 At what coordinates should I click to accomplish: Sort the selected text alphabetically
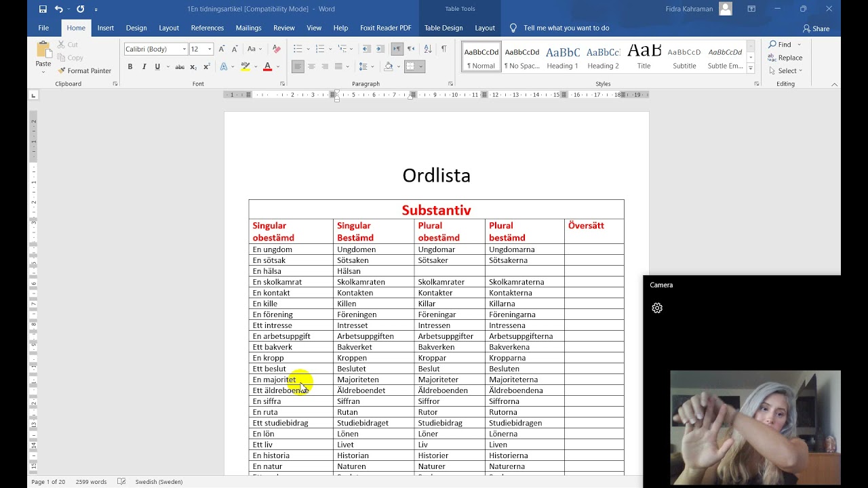pyautogui.click(x=428, y=49)
